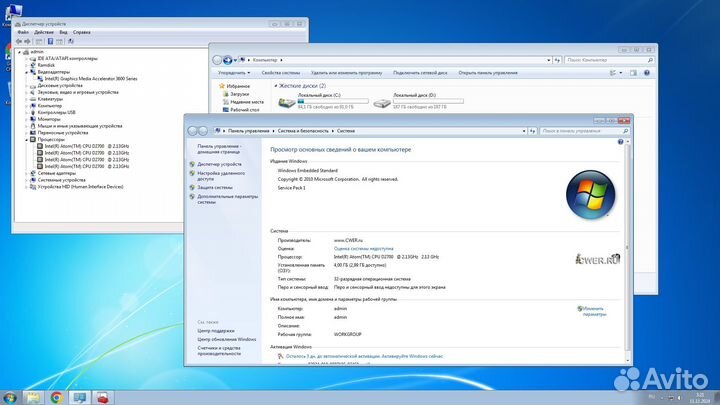Screen dimensions: 720x405
Task: Expand the Сетевые адаптеры node
Action: 27,173
